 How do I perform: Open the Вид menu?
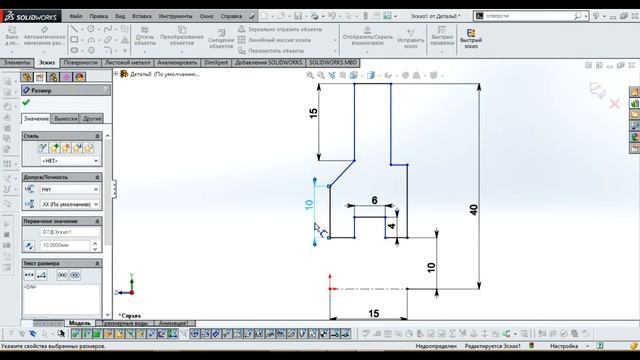point(120,16)
